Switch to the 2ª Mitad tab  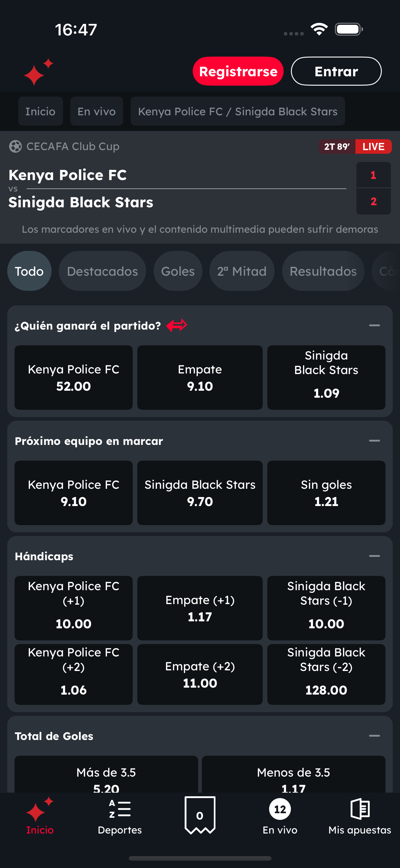(x=242, y=271)
